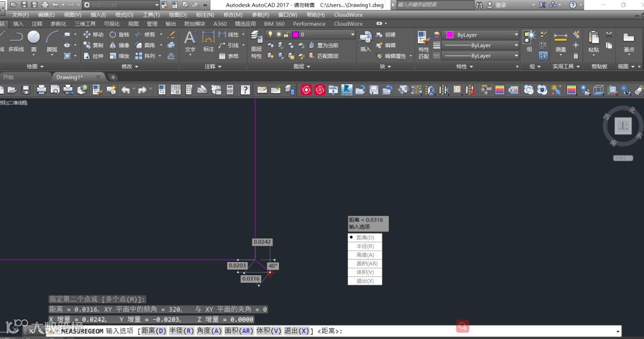This screenshot has width=644, height=339.
Task: Select the Arc (圆弧) tool
Action: [52, 41]
